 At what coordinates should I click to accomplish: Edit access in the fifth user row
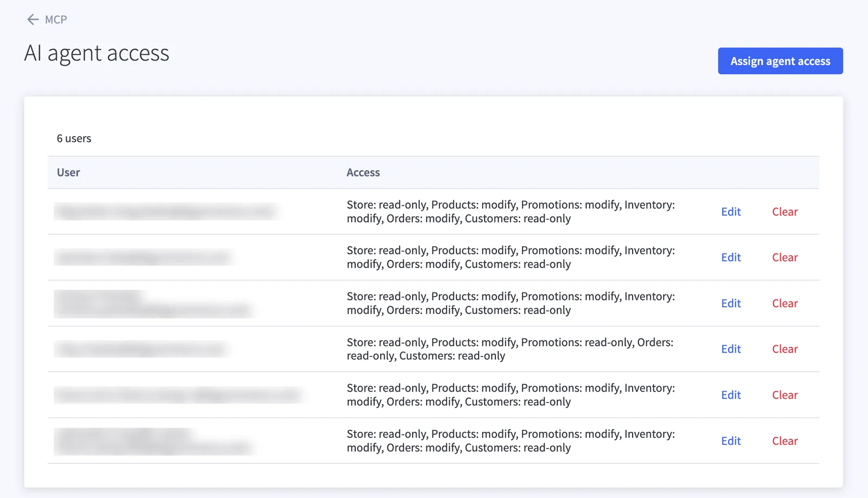(x=731, y=395)
